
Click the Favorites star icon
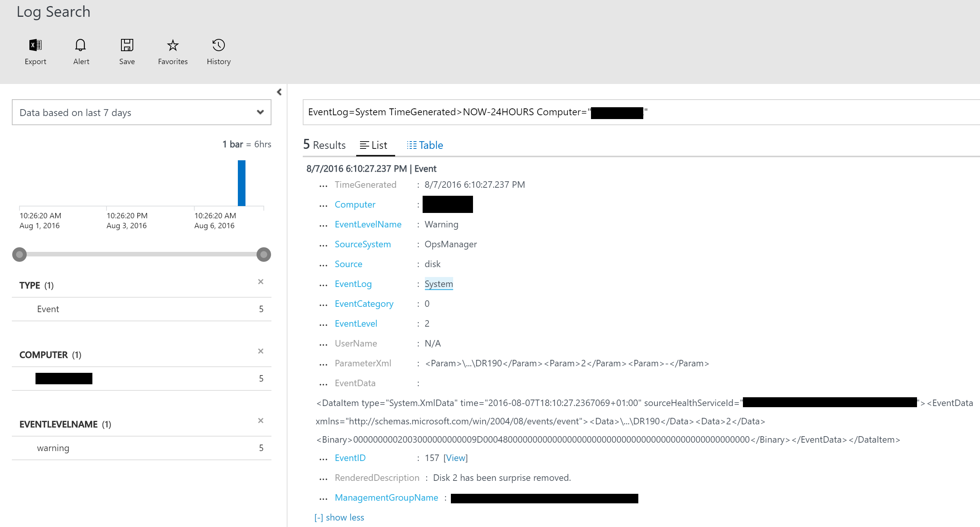pos(173,45)
